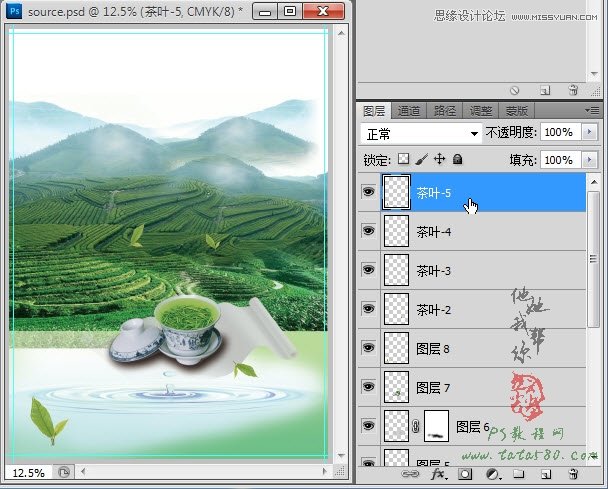The height and width of the screenshot is (489, 608).
Task: Hide the 茶叶-3 layer
Action: click(368, 270)
